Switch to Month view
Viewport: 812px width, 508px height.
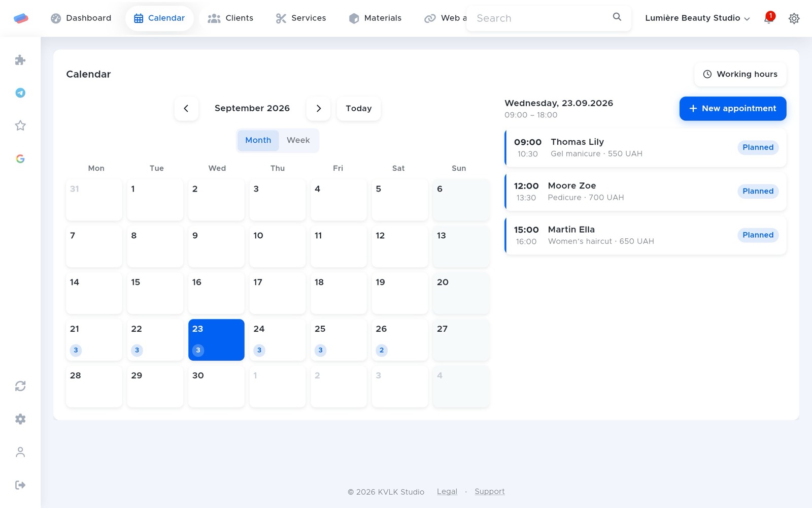pos(258,140)
